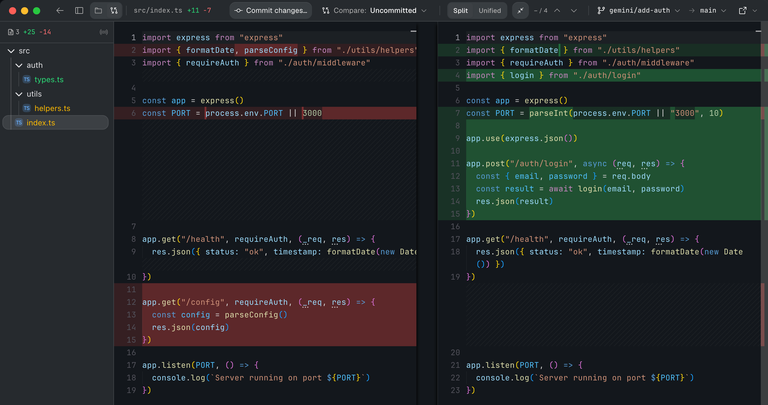The height and width of the screenshot is (405, 768).
Task: Click res.json(config) line in left pane
Action: click(x=265, y=328)
